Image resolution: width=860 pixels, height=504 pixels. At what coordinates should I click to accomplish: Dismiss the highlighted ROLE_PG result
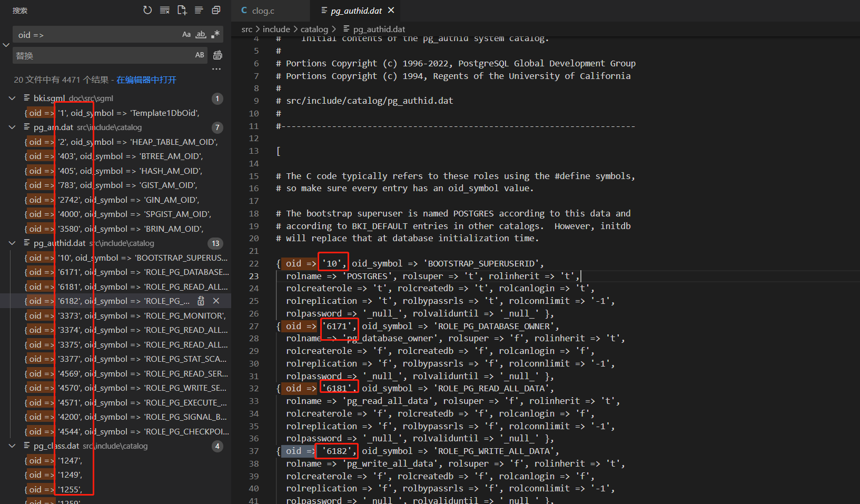click(x=216, y=300)
